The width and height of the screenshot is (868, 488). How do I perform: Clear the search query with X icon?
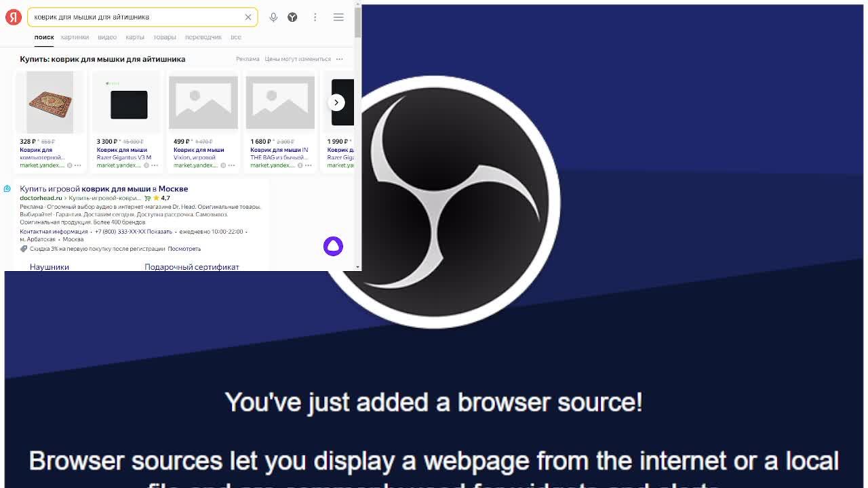(x=248, y=17)
